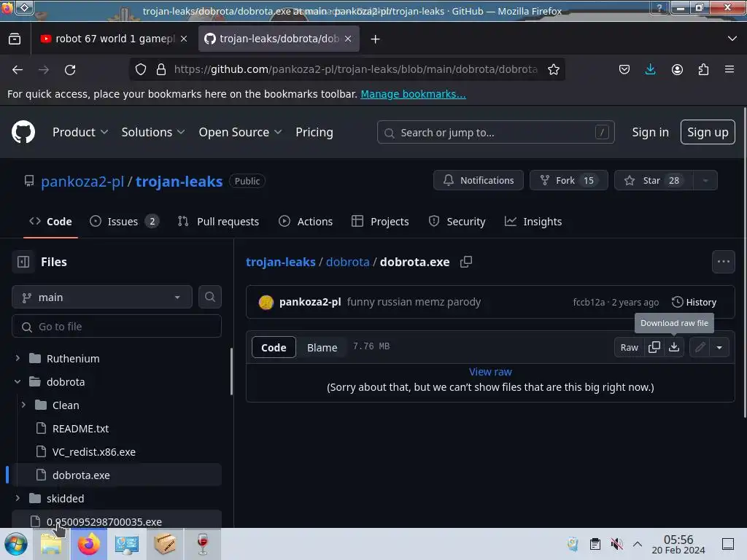Toggle muted volume tray icon
Viewport: 747px width, 560px height.
tap(617, 544)
